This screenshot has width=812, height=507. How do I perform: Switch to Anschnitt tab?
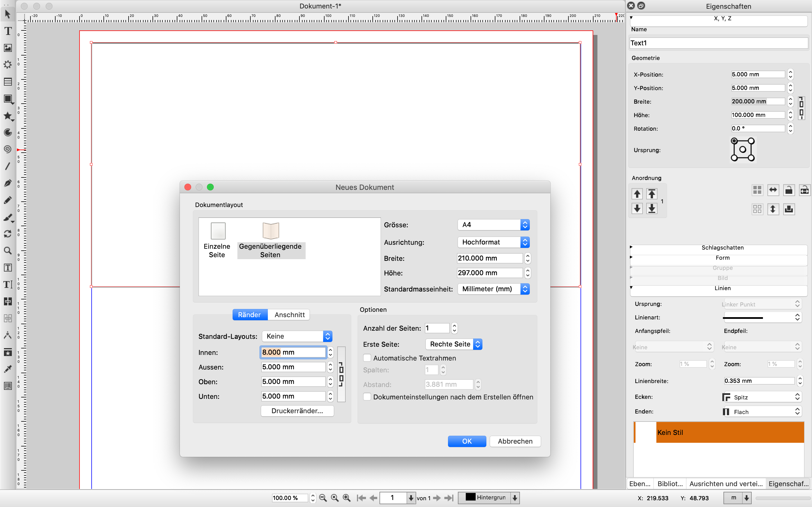[289, 315]
